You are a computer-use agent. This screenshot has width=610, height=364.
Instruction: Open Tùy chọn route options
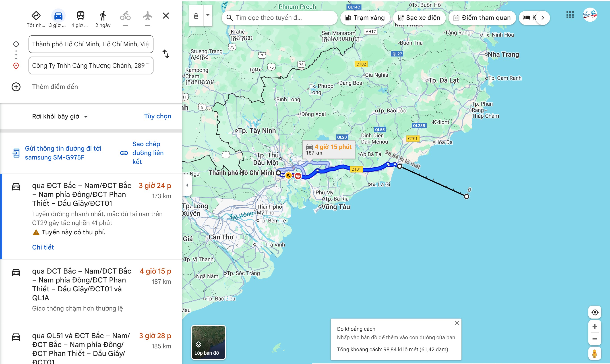coord(157,116)
